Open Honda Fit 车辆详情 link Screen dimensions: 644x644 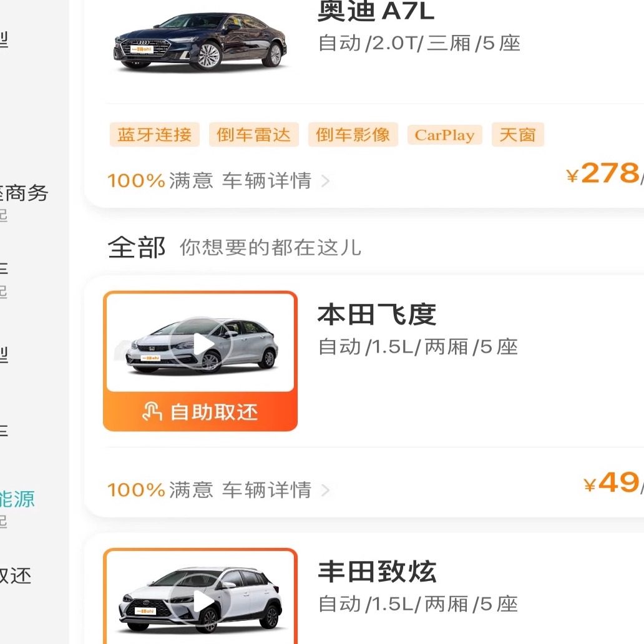coord(266,490)
